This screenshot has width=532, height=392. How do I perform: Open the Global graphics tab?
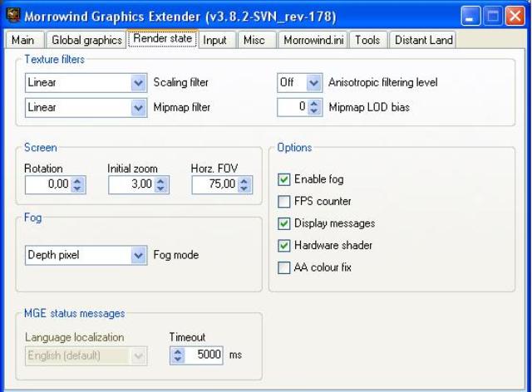[x=86, y=40]
